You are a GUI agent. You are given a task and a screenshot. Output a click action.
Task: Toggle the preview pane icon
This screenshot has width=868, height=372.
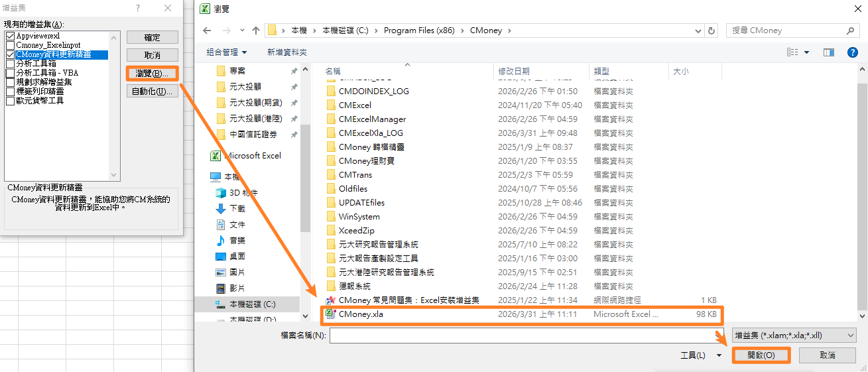(x=829, y=52)
